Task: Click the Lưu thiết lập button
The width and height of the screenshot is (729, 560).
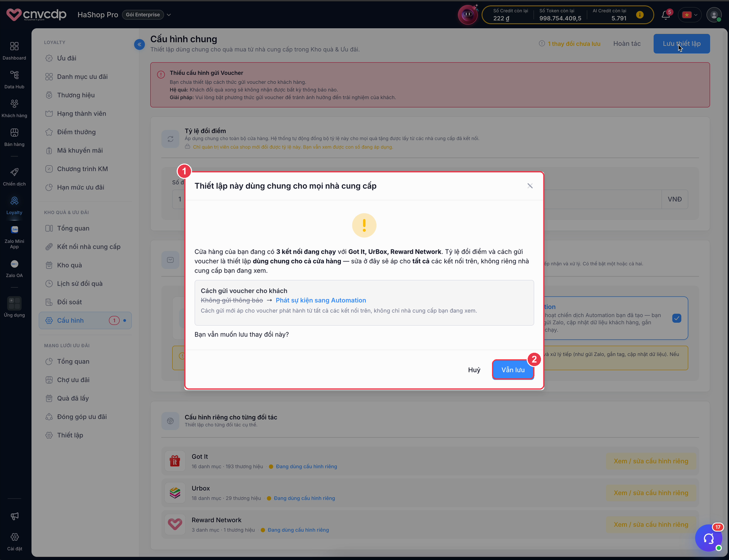Action: click(x=682, y=44)
